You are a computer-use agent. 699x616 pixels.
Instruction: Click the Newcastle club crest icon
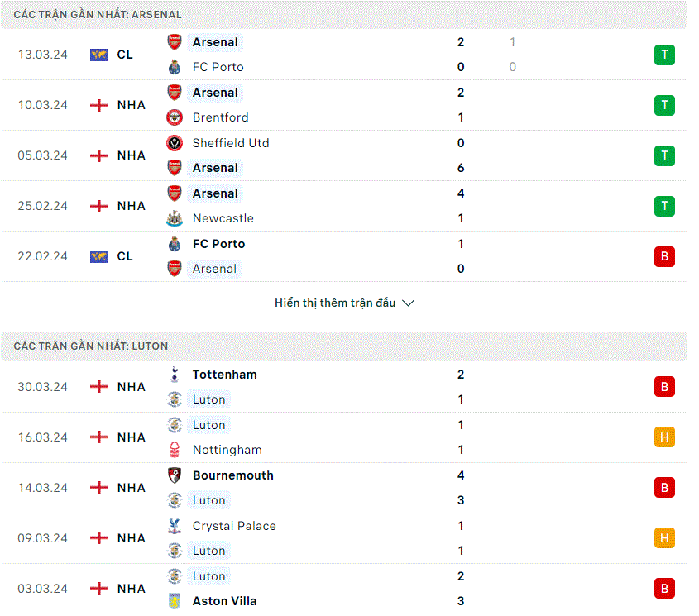[175, 218]
